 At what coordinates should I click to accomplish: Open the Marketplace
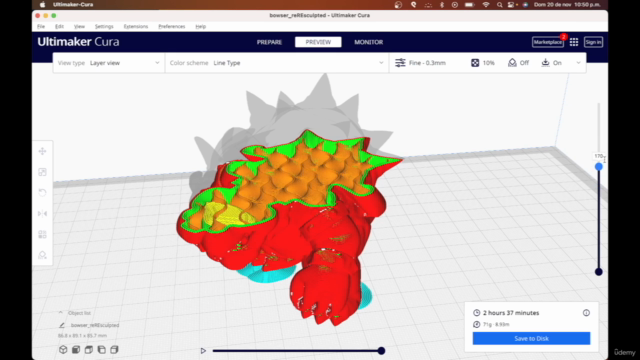coord(548,42)
